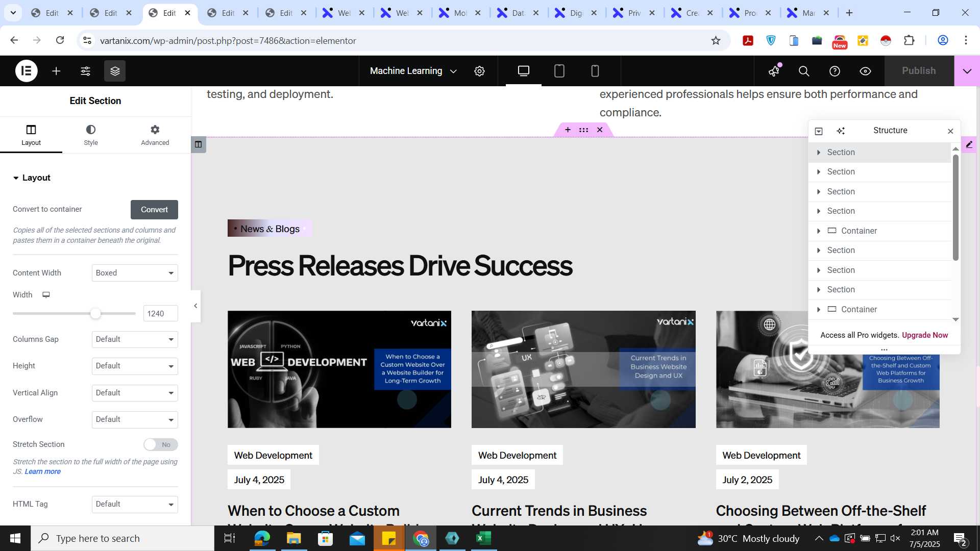The image size is (980, 551).
Task: Toggle the Stretch Section switch
Action: pyautogui.click(x=160, y=444)
